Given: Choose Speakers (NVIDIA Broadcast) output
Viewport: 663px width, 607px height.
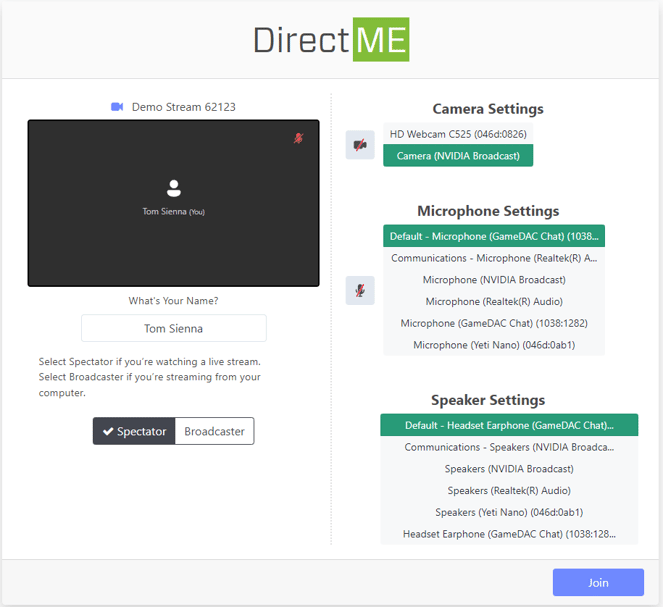Looking at the screenshot, I should (x=509, y=469).
